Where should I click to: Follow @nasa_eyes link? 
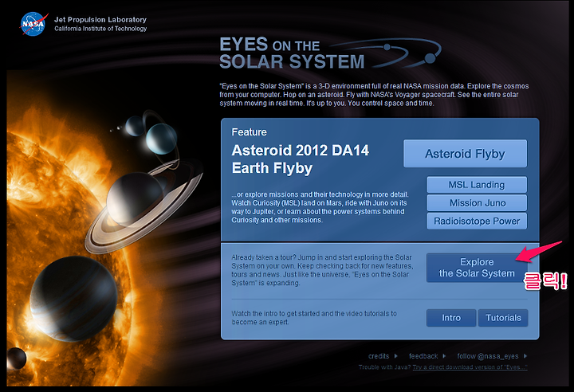coord(488,356)
